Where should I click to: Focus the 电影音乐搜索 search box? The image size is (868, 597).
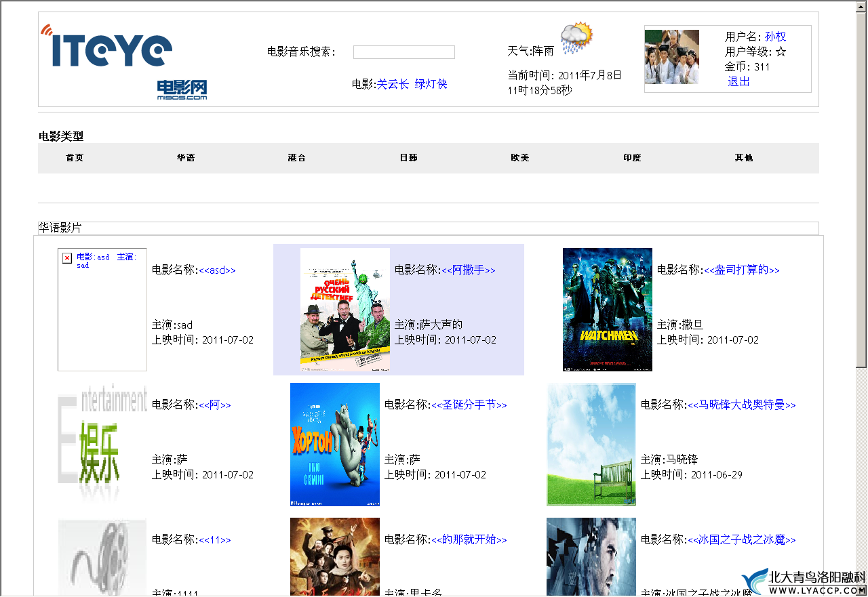coord(403,52)
